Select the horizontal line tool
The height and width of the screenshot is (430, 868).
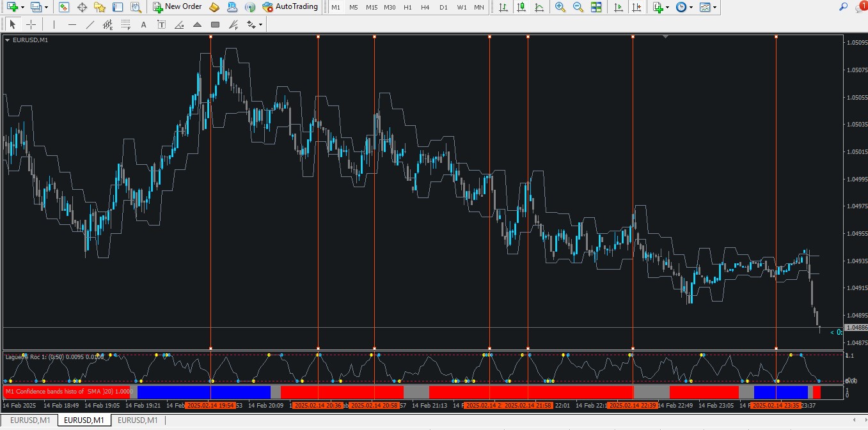point(72,25)
